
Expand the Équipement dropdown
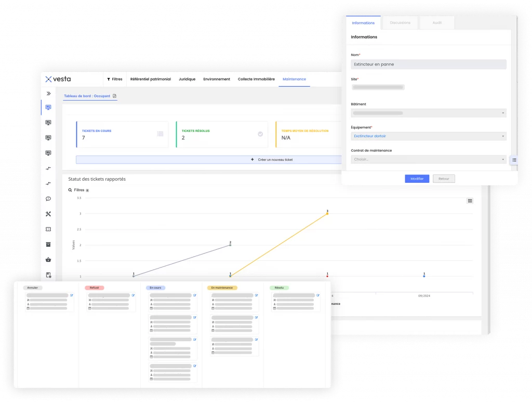coord(428,136)
